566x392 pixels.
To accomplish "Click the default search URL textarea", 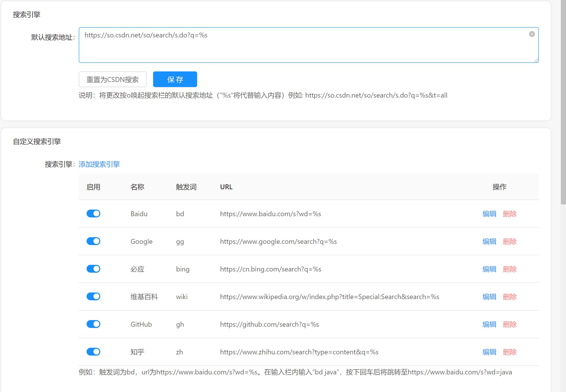I will pos(308,45).
